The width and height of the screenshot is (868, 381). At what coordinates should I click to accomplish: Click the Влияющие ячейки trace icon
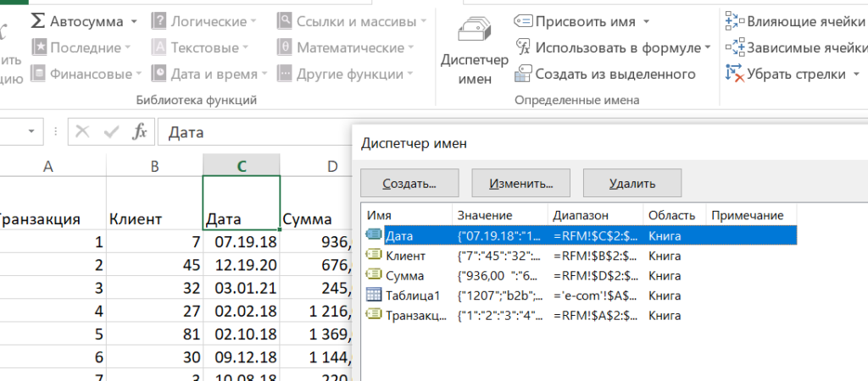735,21
